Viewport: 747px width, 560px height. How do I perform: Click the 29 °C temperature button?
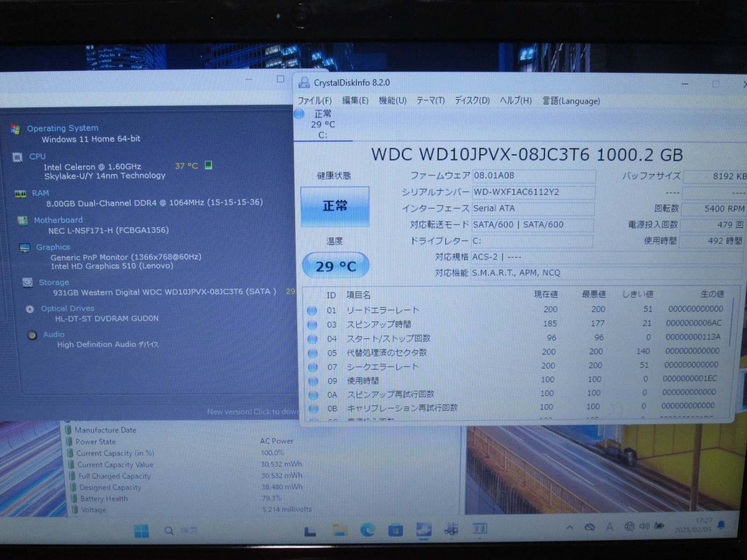click(336, 266)
